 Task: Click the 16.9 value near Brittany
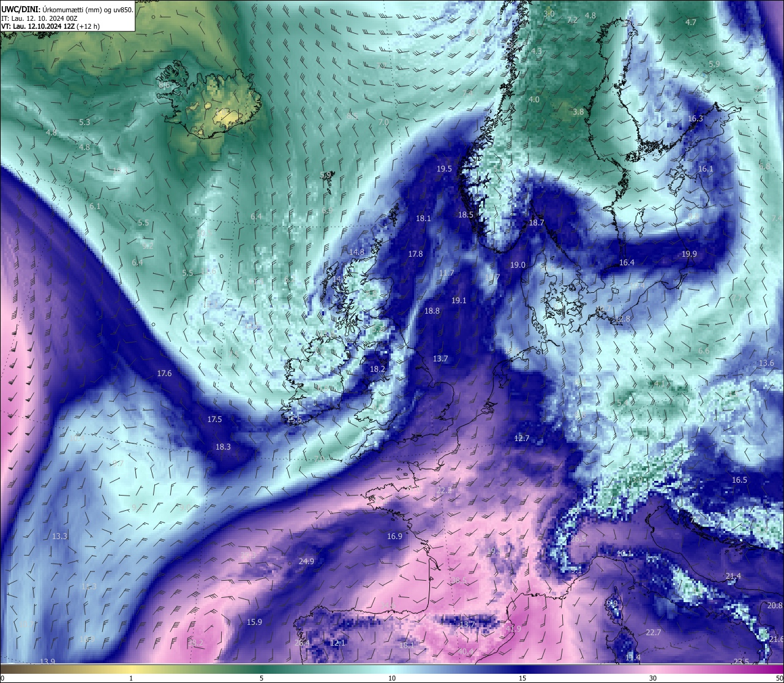click(x=394, y=537)
